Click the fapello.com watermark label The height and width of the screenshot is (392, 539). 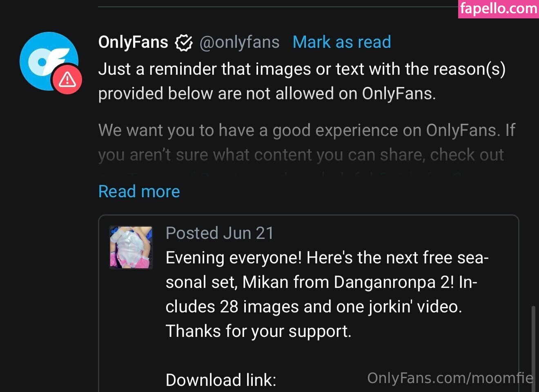coord(498,9)
